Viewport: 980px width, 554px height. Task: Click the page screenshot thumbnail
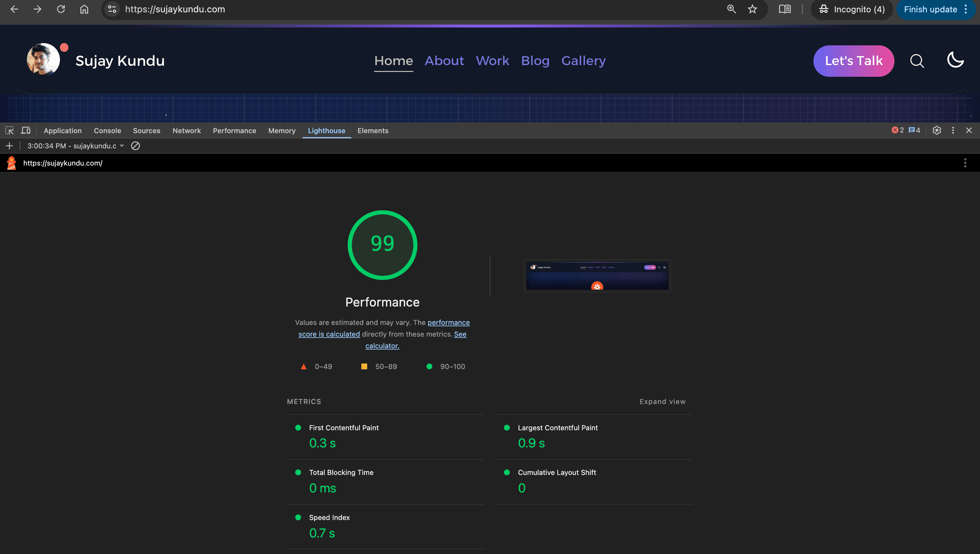tap(597, 276)
